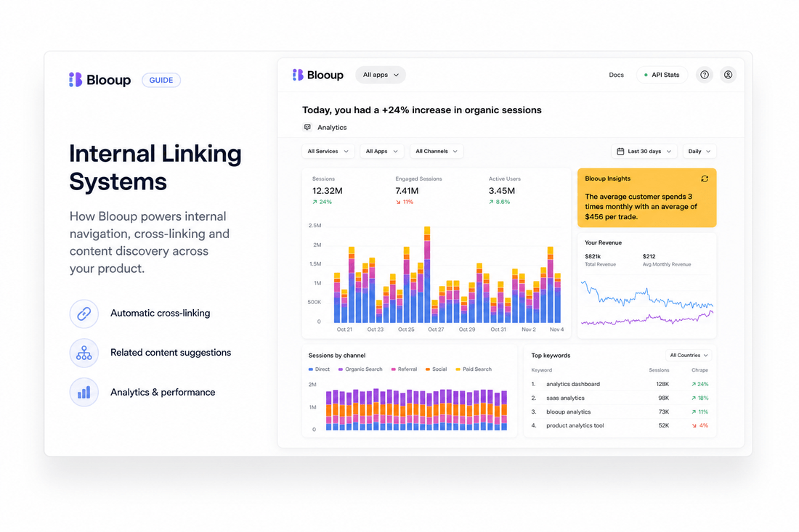This screenshot has height=532, width=799.
Task: Click the analytics bar chart icon
Action: [x=84, y=392]
